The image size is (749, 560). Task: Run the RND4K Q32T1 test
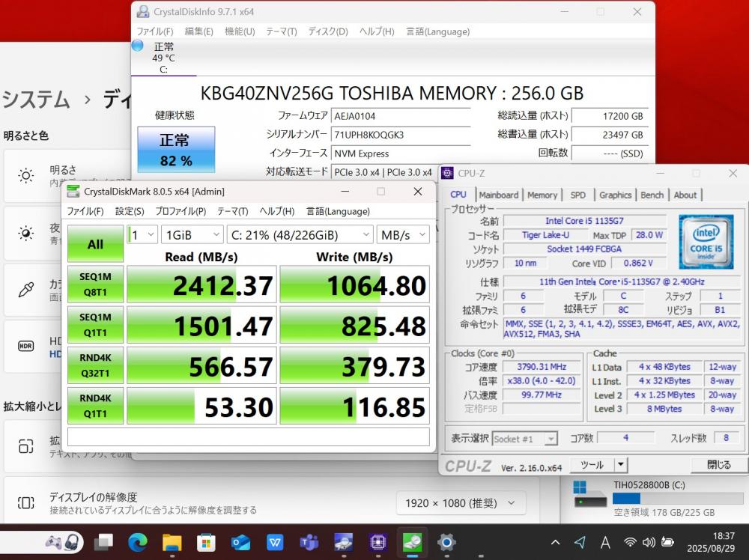pyautogui.click(x=96, y=365)
